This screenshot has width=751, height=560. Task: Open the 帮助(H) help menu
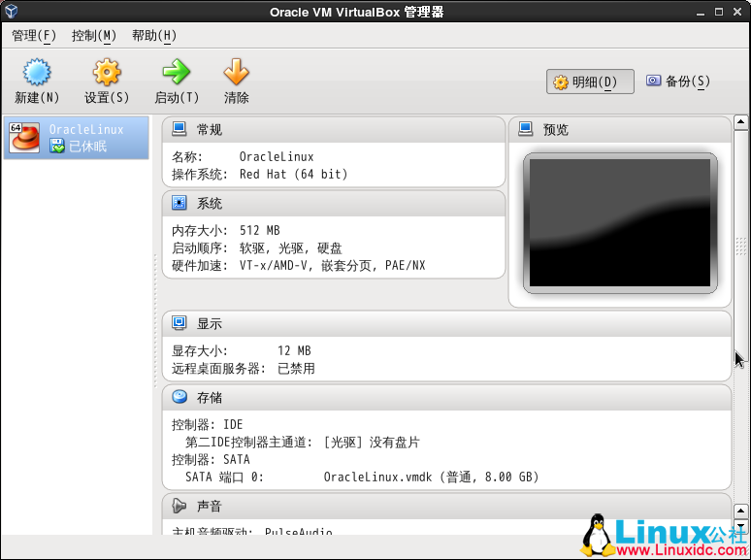pos(154,36)
